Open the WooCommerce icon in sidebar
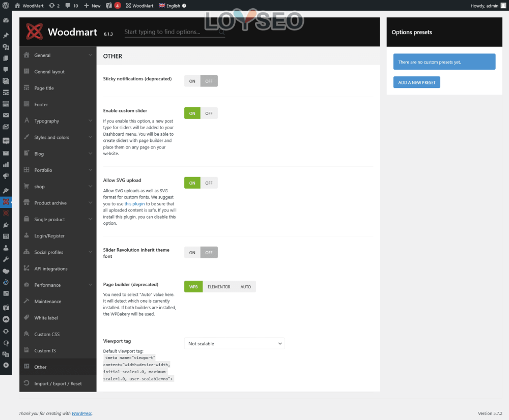This screenshot has height=420, width=509. (6, 141)
